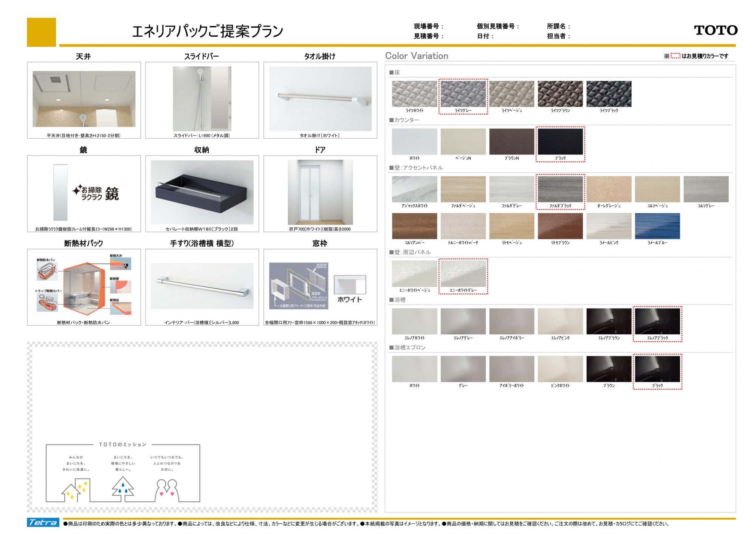Image resolution: width=756 pixels, height=534 pixels.
Task: Pick the コルソグレー accent panel
Action: (x=706, y=189)
